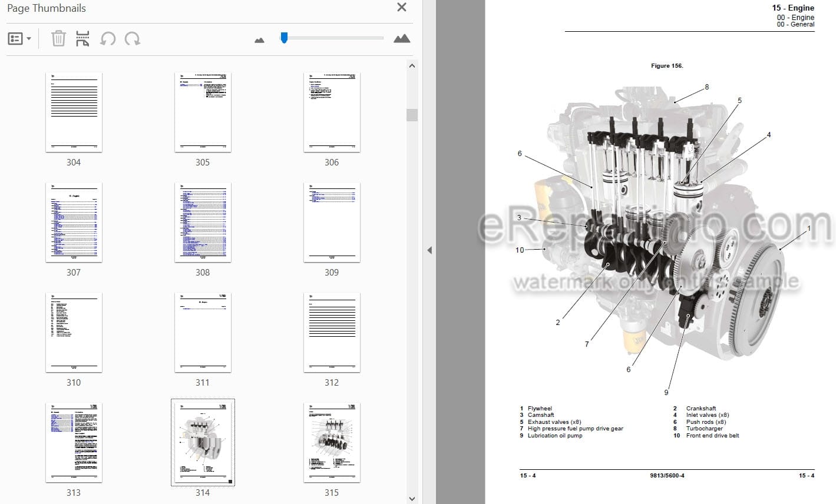Rotate pages counterclockwise

tap(108, 39)
